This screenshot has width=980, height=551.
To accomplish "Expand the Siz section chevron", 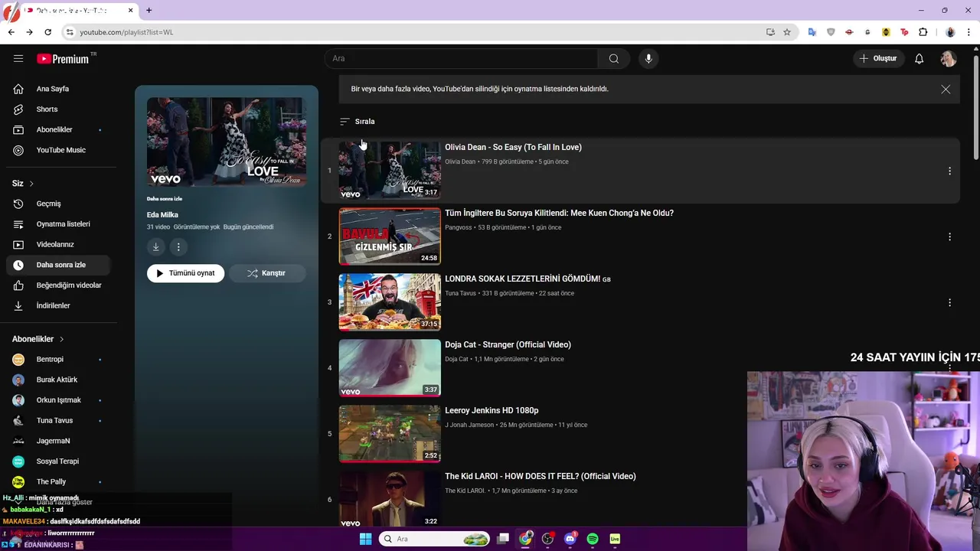I will 31,184.
